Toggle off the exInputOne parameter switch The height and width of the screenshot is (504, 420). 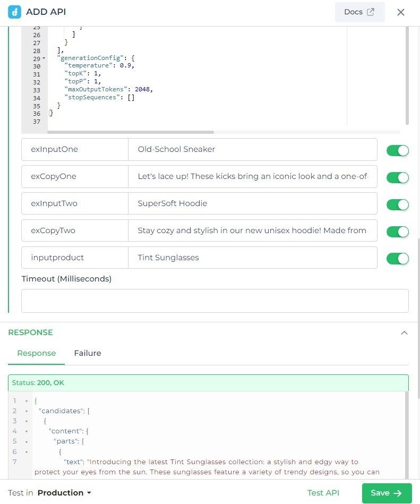pos(397,150)
